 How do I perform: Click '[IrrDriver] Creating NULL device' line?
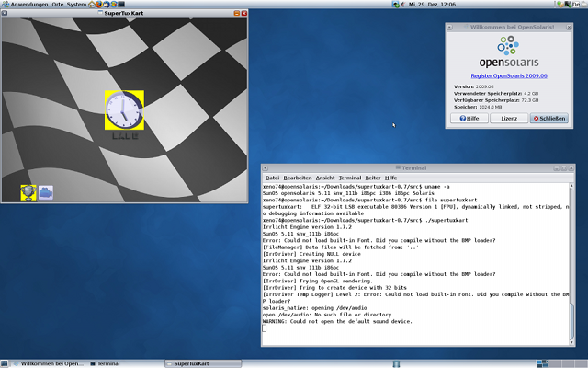311,254
